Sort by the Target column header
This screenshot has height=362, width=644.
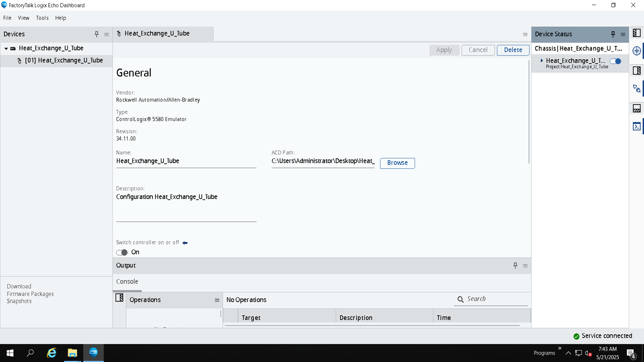[287, 318]
